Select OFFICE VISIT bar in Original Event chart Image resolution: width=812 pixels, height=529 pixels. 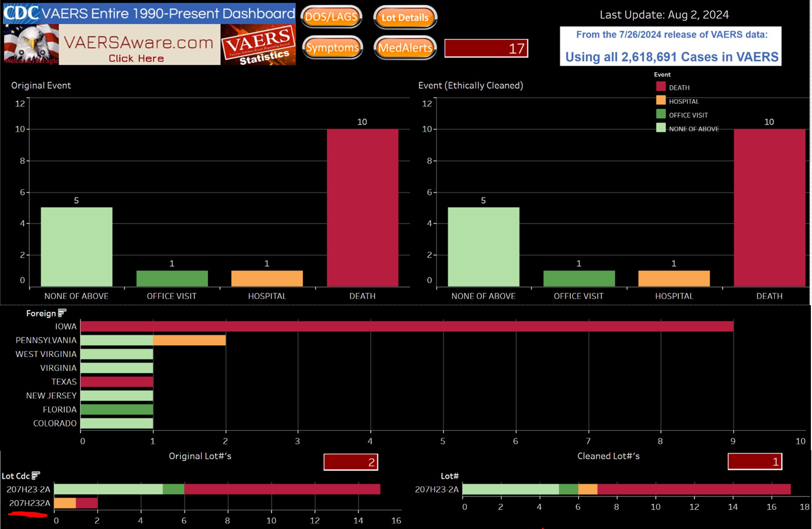(x=172, y=279)
